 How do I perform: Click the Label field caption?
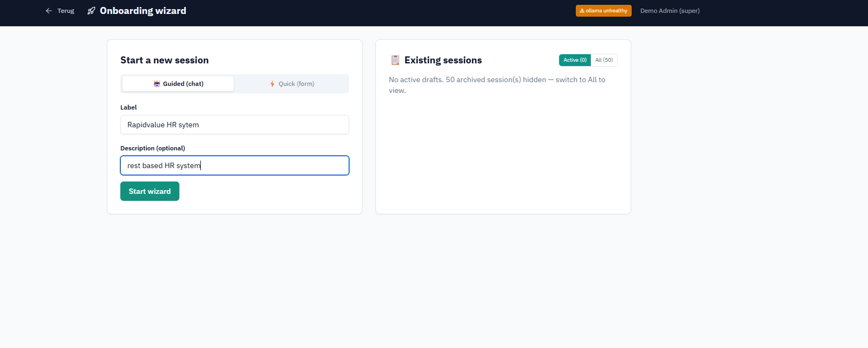(128, 107)
